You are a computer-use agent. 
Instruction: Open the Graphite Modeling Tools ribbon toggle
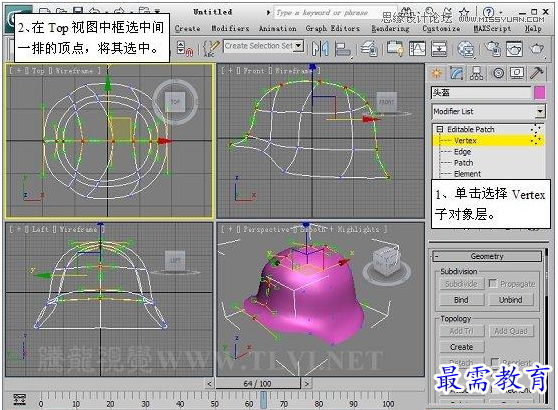point(395,48)
